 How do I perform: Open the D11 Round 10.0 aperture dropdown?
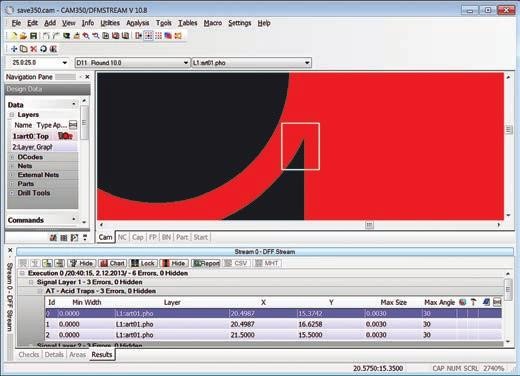pos(186,62)
